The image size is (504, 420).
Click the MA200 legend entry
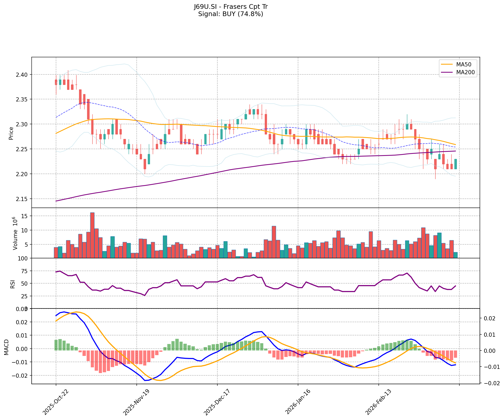pos(465,72)
